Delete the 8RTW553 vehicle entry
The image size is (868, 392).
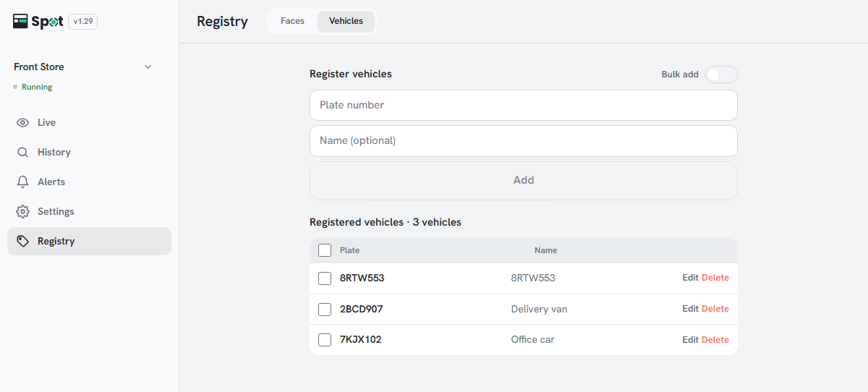pos(715,278)
